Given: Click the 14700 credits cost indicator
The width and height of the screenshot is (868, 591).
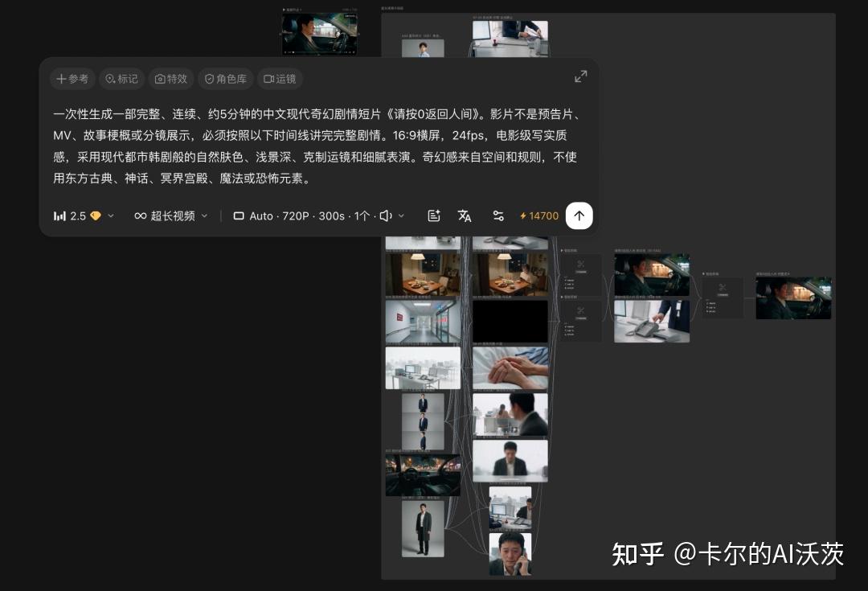Looking at the screenshot, I should coord(539,216).
